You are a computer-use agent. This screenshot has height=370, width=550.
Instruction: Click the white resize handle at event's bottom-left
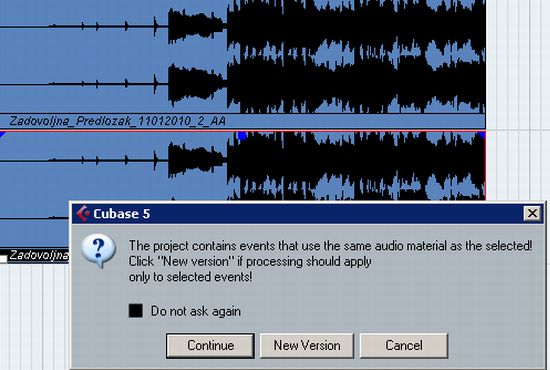click(x=3, y=260)
